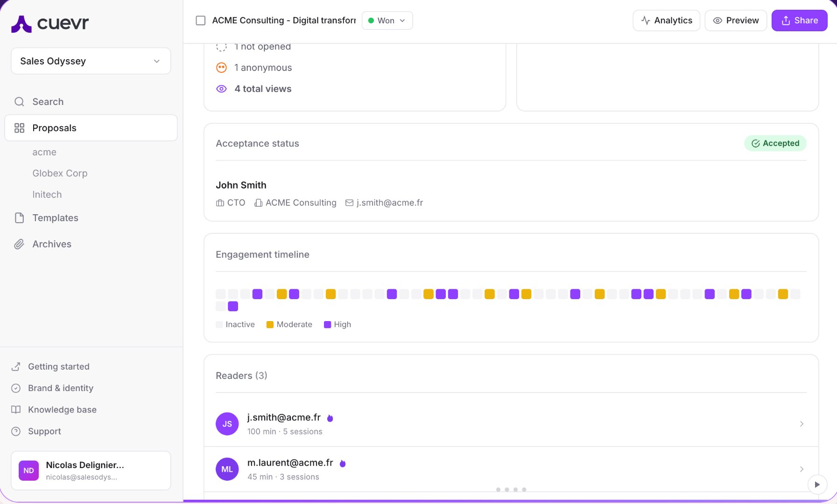Click the "Readers (3)" heading
The height and width of the screenshot is (504, 837).
[241, 376]
